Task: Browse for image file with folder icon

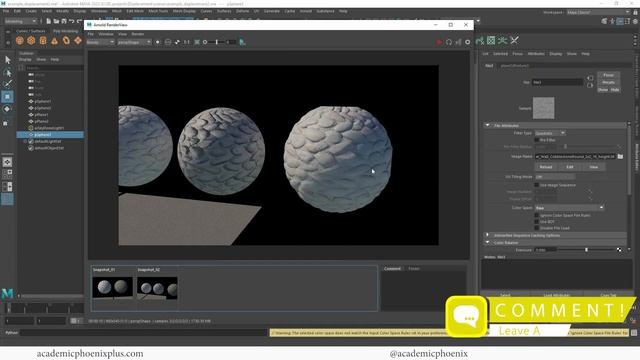Action: click(620, 156)
